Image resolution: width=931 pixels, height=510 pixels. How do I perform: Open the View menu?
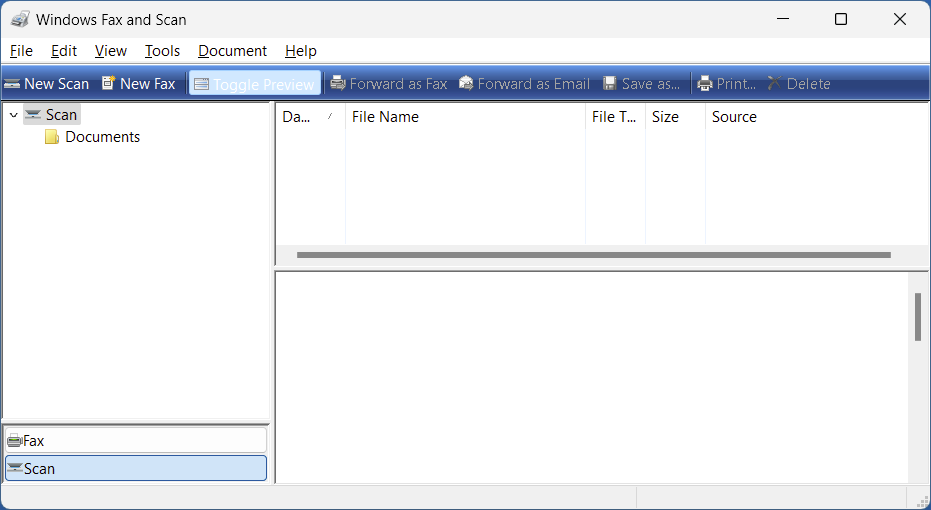pos(110,51)
